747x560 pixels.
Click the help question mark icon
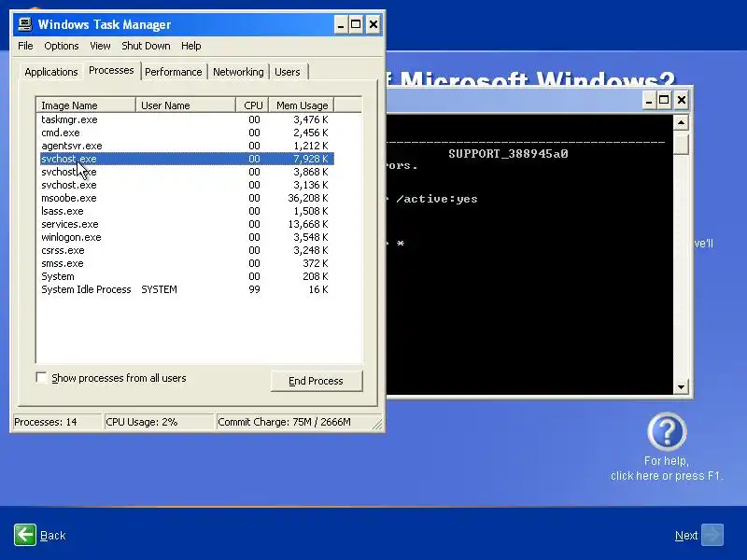tap(667, 432)
